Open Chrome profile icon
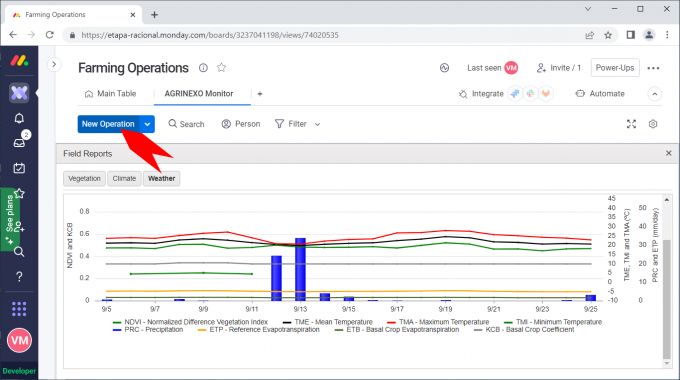 (649, 35)
